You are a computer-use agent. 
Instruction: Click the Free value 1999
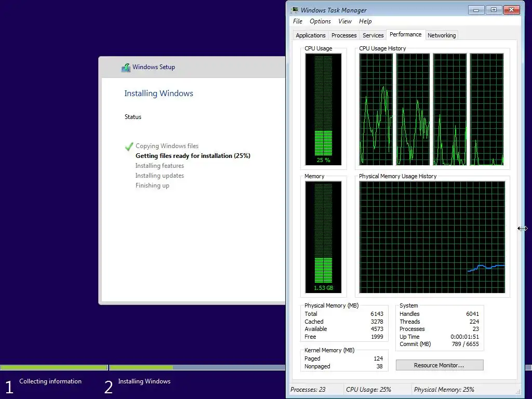pyautogui.click(x=377, y=337)
